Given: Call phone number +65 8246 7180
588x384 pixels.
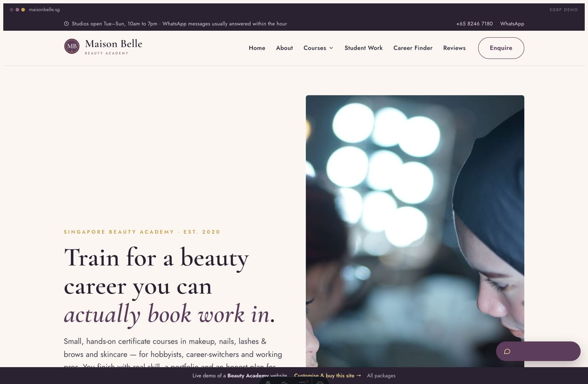Looking at the screenshot, I should (475, 24).
